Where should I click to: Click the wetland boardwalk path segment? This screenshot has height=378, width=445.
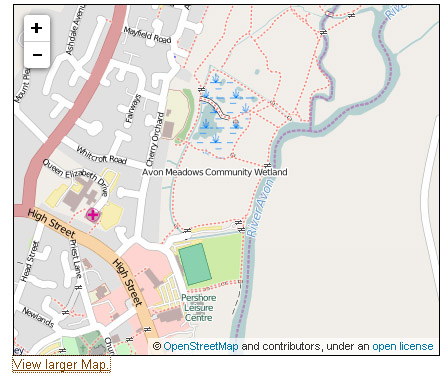(x=215, y=108)
